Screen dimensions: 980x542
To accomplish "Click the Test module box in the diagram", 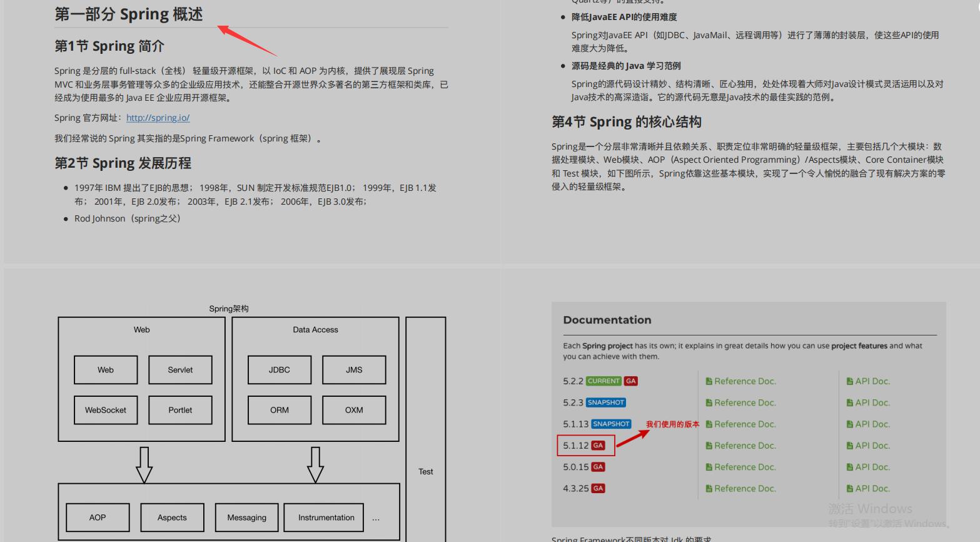I will pyautogui.click(x=425, y=471).
